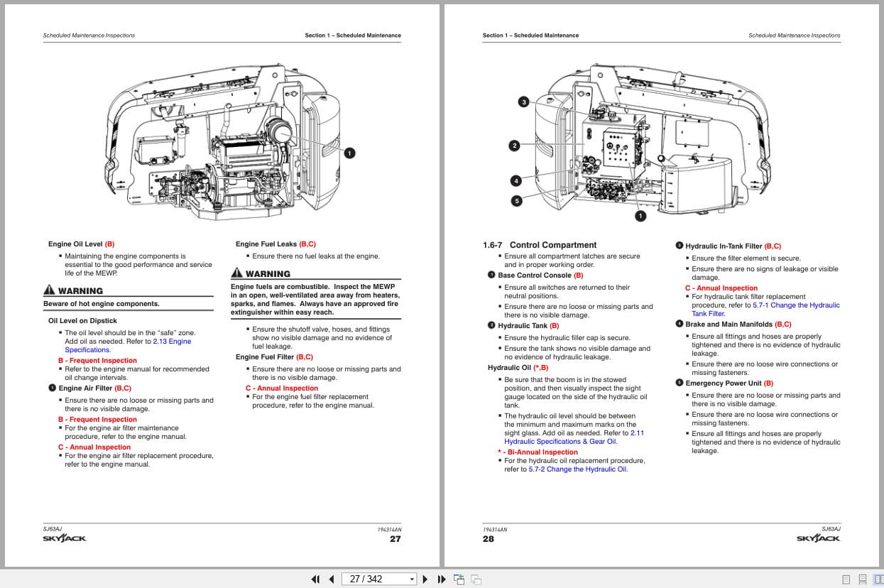Screen dimensions: 884x588
Task: Switch to single page view icon
Action: [x=845, y=579]
